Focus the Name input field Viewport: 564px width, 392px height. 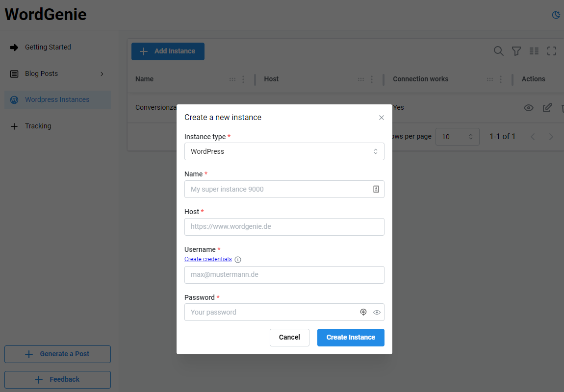click(284, 189)
